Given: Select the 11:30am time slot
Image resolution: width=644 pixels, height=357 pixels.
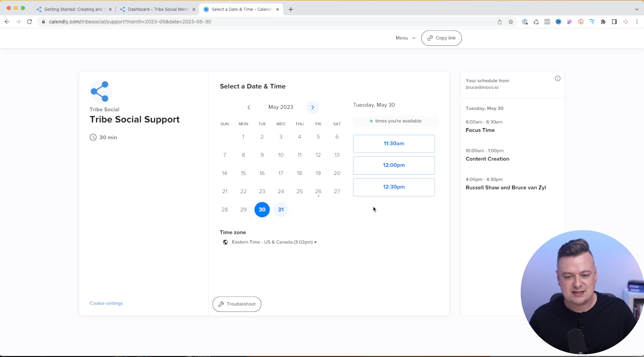Looking at the screenshot, I should 394,144.
